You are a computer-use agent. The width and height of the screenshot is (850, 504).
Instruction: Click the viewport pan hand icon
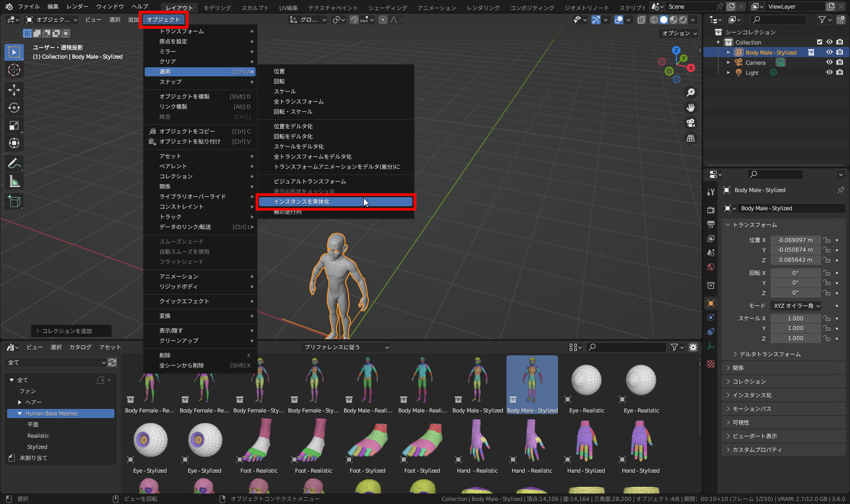(691, 108)
